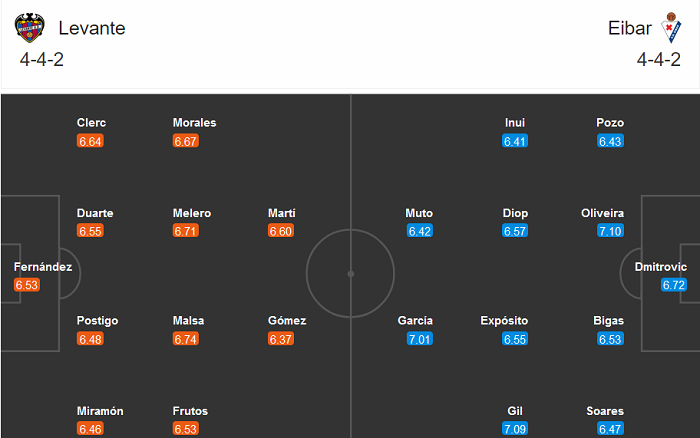Select player Clerc on the pitch

(91, 123)
